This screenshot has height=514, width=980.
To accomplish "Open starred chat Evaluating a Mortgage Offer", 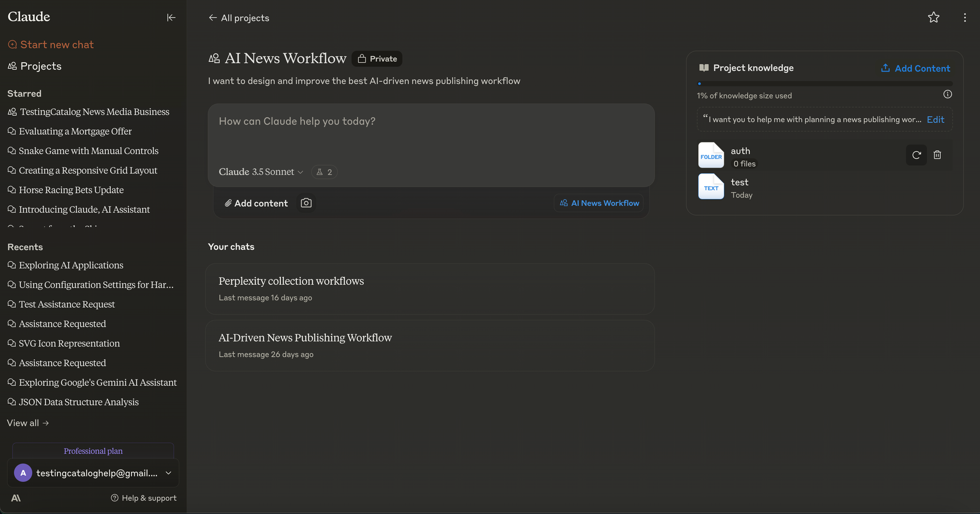I will (x=70, y=131).
